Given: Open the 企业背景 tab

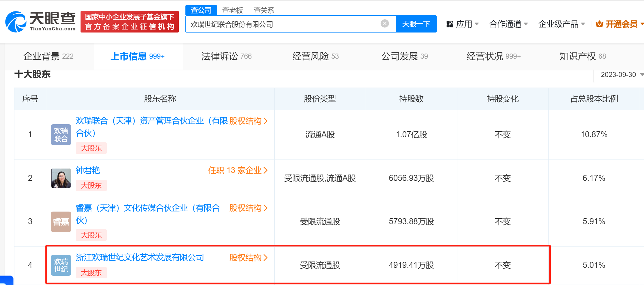Looking at the screenshot, I should (x=48, y=56).
